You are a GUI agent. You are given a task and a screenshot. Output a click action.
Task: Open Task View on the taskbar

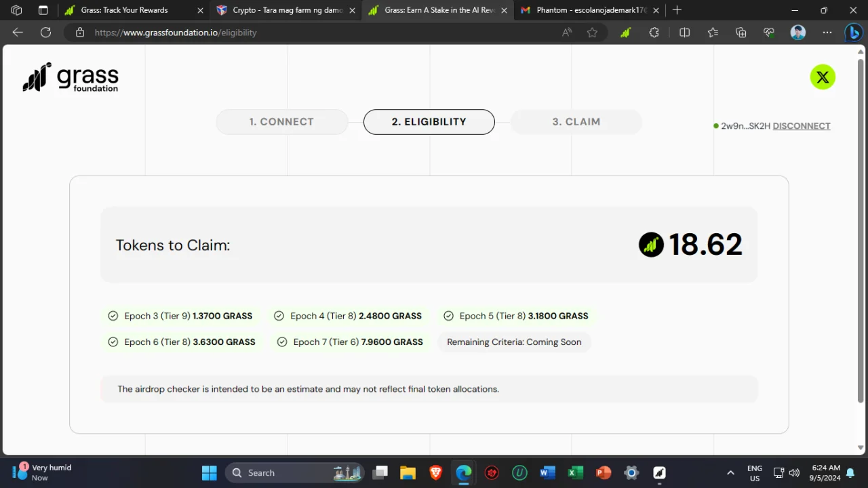380,472
